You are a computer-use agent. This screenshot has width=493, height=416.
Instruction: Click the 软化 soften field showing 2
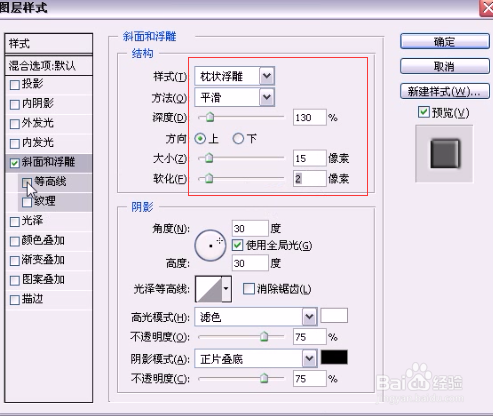coord(309,179)
